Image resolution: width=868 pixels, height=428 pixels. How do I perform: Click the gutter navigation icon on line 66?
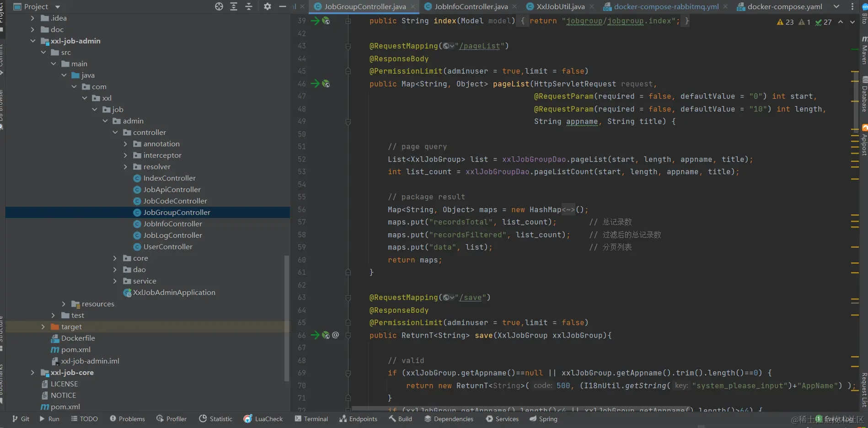[316, 335]
